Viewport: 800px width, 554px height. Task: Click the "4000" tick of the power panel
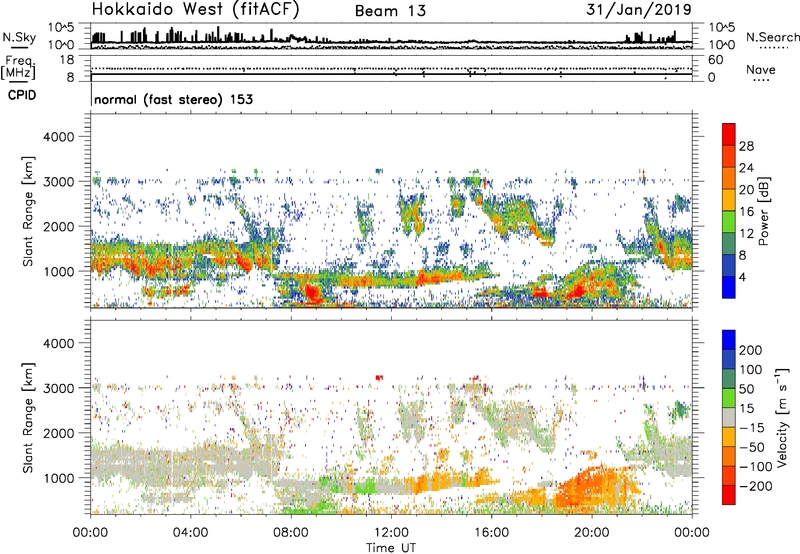(x=58, y=137)
